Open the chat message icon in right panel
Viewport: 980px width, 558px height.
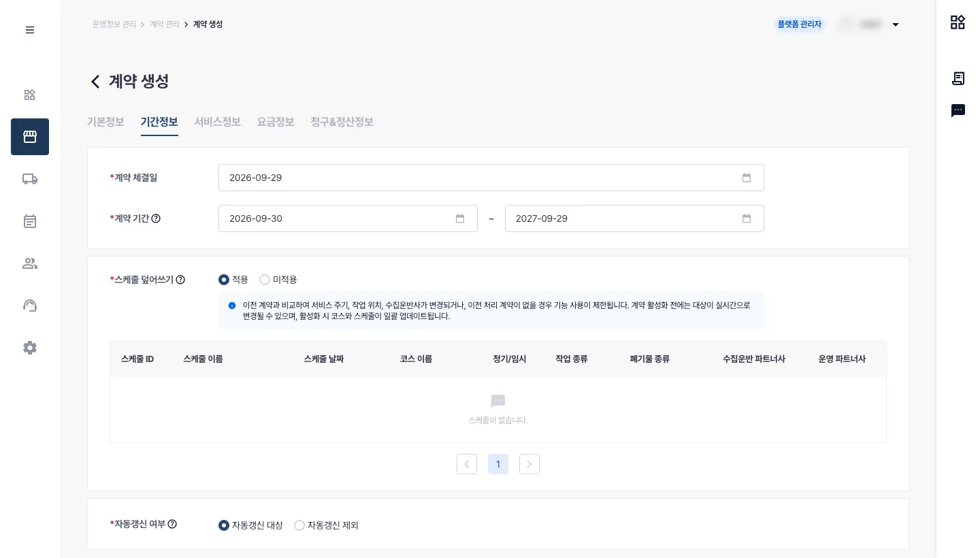click(x=958, y=110)
